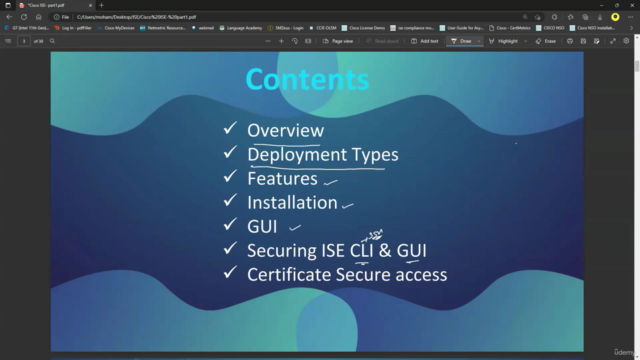Open the Downloads icon

click(x=600, y=17)
